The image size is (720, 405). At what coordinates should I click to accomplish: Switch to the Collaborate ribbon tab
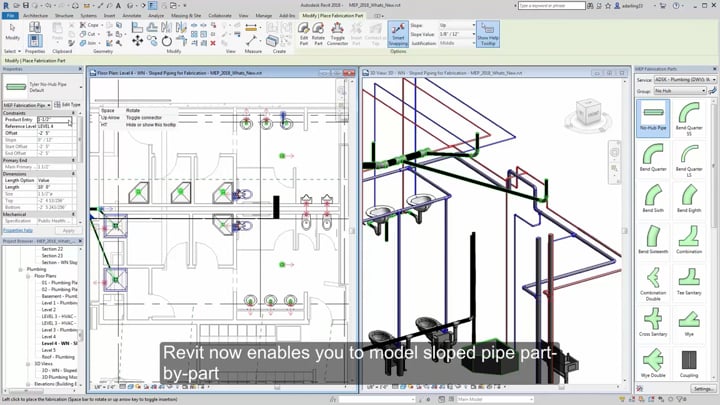click(220, 16)
